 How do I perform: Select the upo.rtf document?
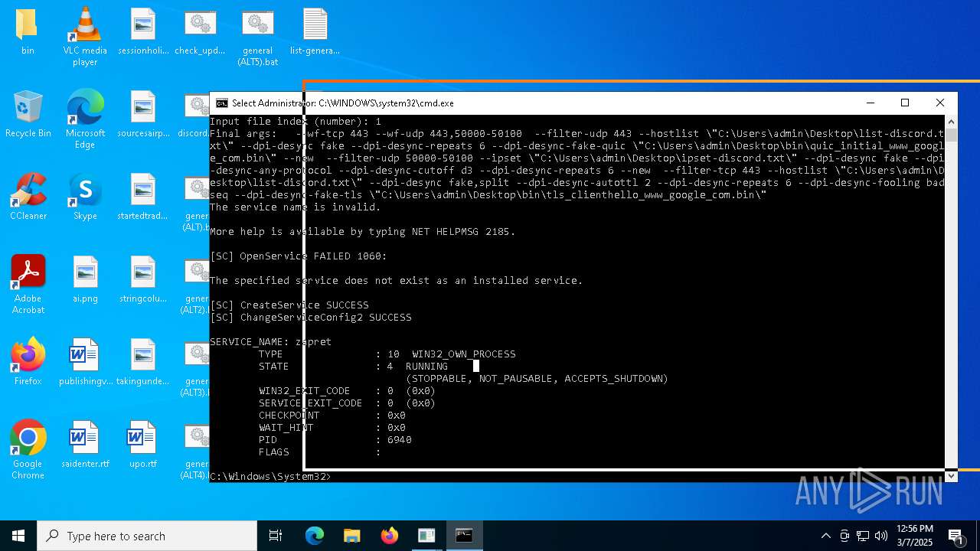click(x=143, y=444)
